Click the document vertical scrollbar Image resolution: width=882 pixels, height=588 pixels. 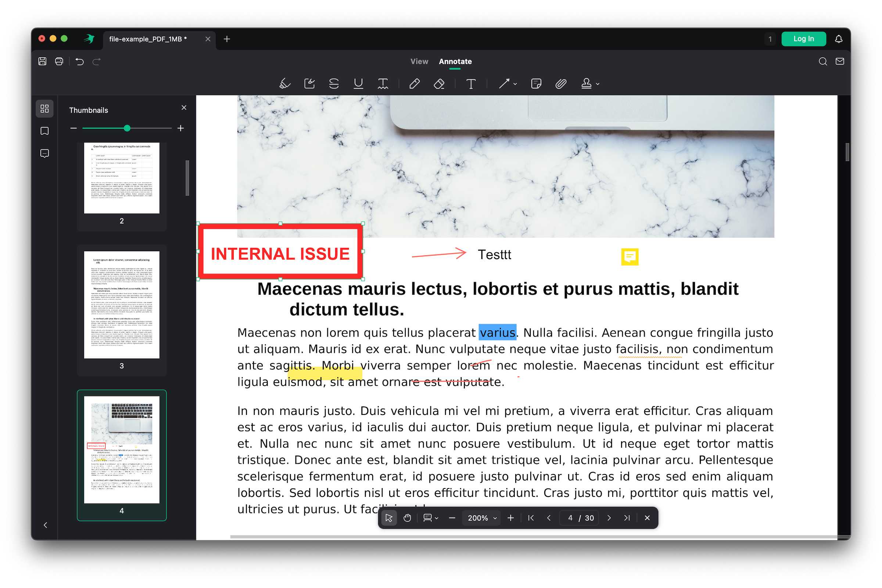[x=847, y=152]
